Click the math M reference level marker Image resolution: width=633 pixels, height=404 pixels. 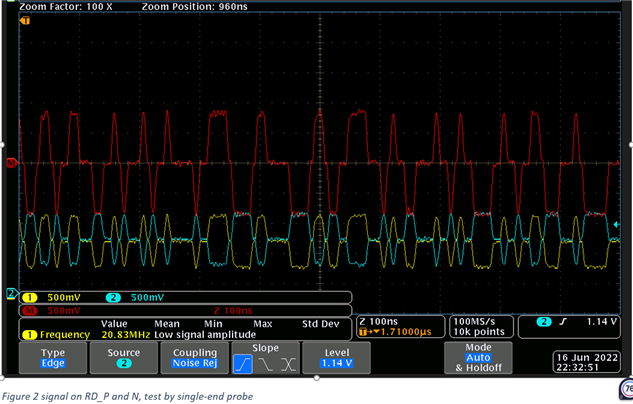pyautogui.click(x=11, y=163)
